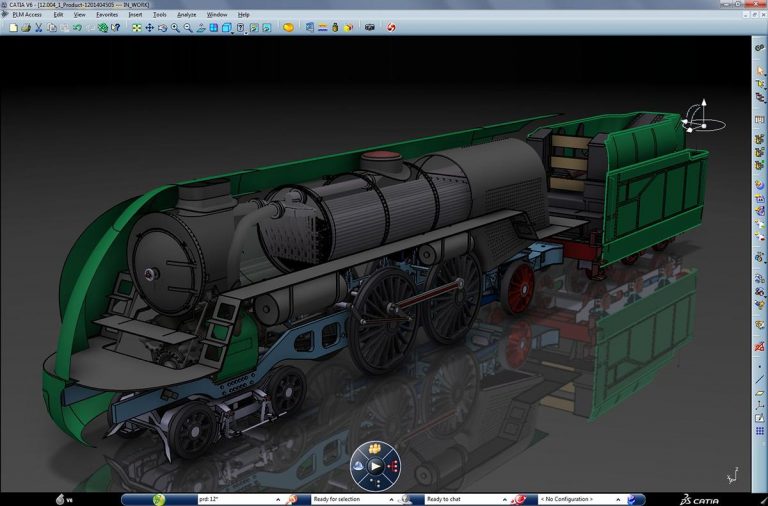Click the 3D robot compass axis
768x506 pixels.
[702, 117]
